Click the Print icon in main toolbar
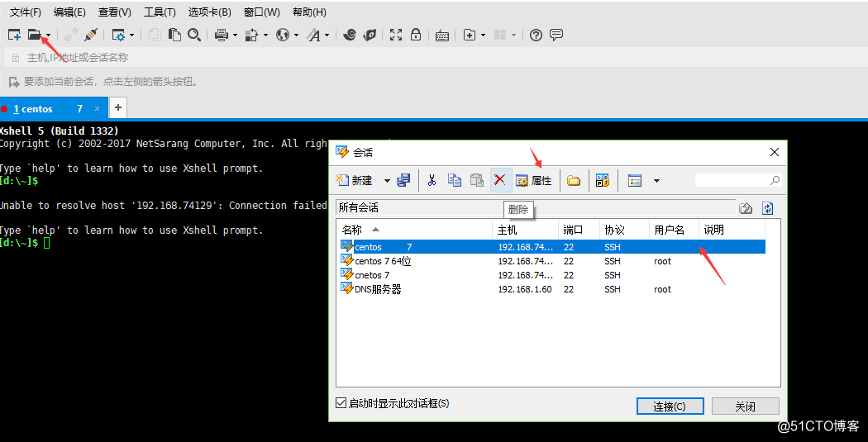This screenshot has width=868, height=442. pos(222,35)
